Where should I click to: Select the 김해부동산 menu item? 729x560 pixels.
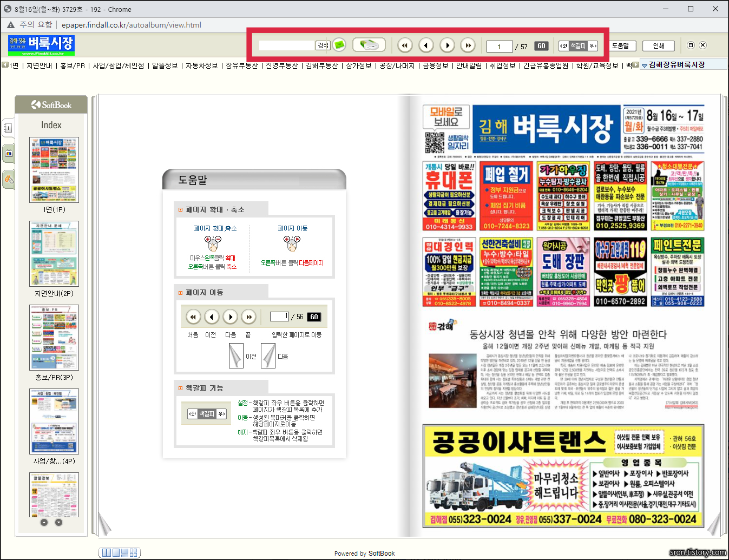point(322,65)
